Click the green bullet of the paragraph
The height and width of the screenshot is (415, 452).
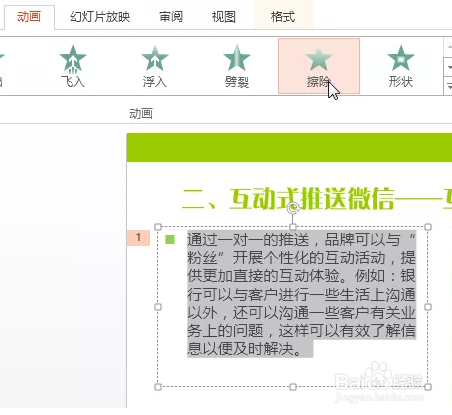tap(170, 239)
